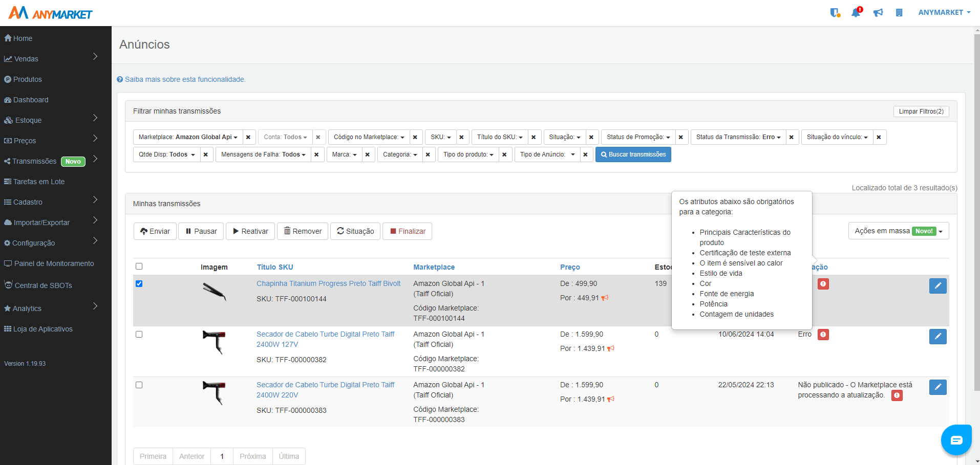Screen dimensions: 980x465
Task: Open the bell notifications icon
Action: coord(856,12)
